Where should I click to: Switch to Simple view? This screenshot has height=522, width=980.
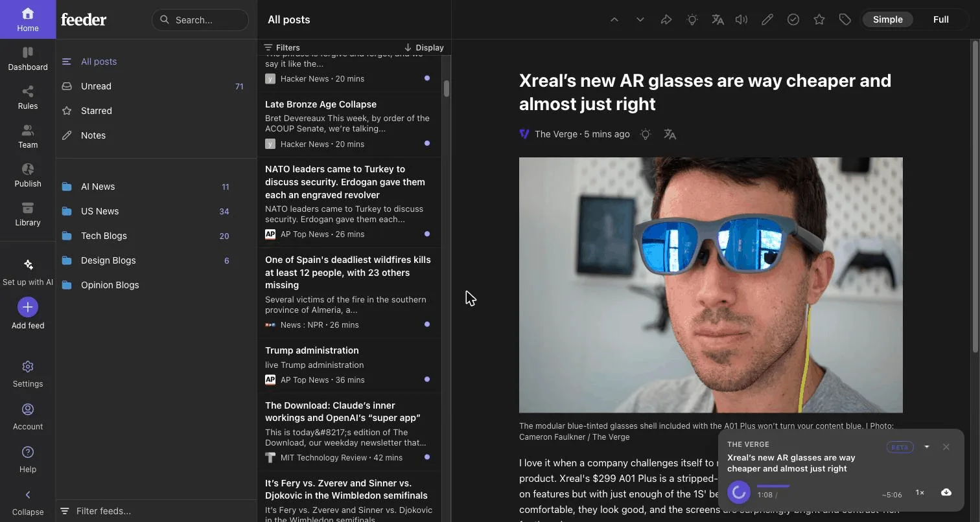(887, 19)
